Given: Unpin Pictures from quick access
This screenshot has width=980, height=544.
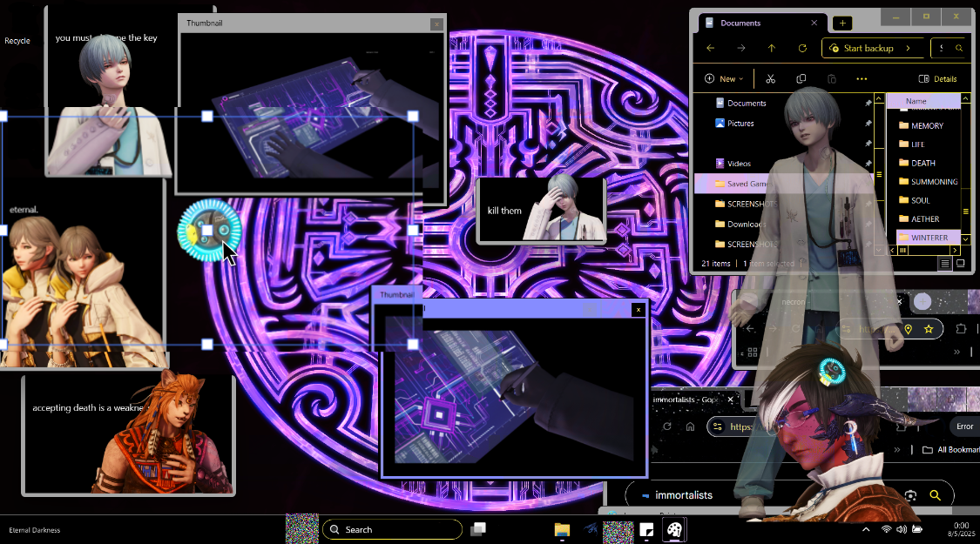Looking at the screenshot, I should coord(868,124).
